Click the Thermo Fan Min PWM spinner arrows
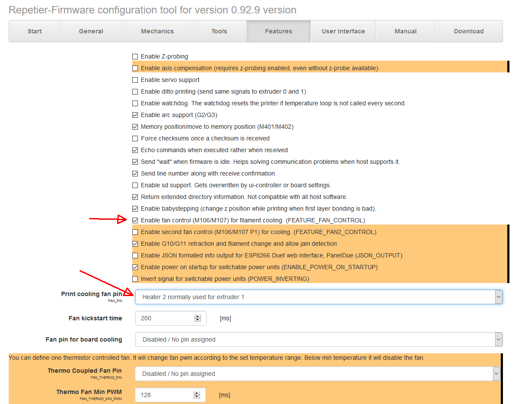Image resolution: width=532 pixels, height=404 pixels. [197, 395]
